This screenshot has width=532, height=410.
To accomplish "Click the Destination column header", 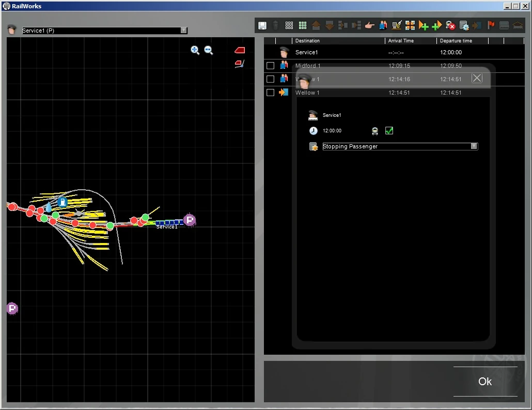I will [307, 41].
